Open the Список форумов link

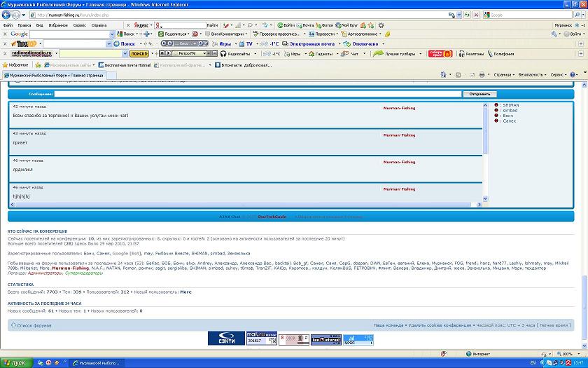(34, 325)
